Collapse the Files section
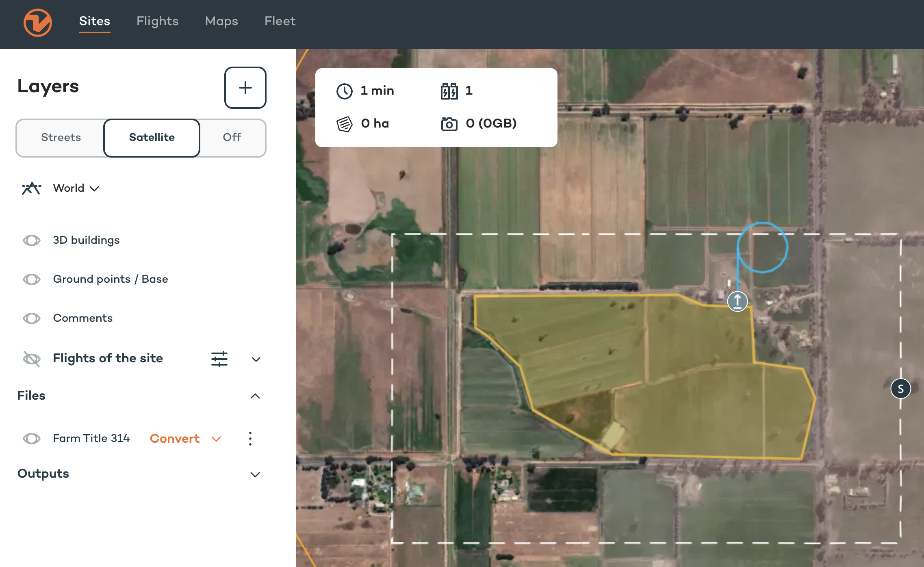This screenshot has height=567, width=924. pos(255,396)
